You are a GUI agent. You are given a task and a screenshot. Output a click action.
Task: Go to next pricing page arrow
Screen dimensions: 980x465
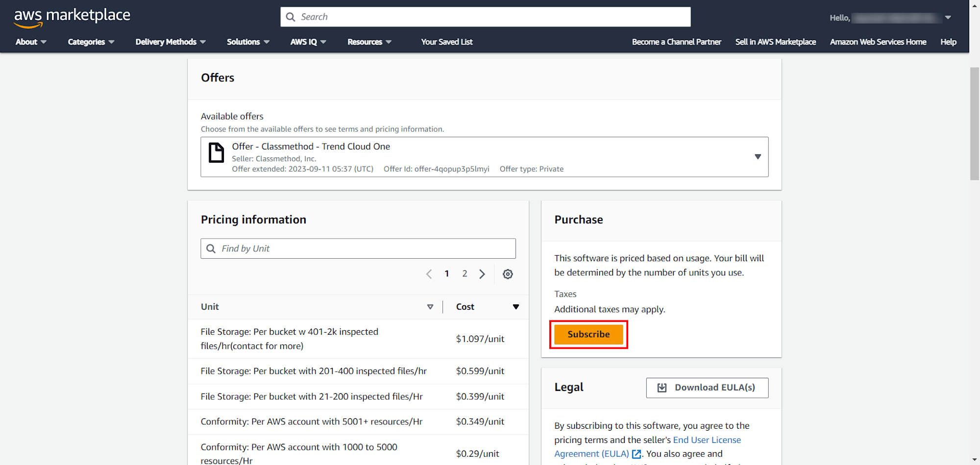[x=482, y=274]
